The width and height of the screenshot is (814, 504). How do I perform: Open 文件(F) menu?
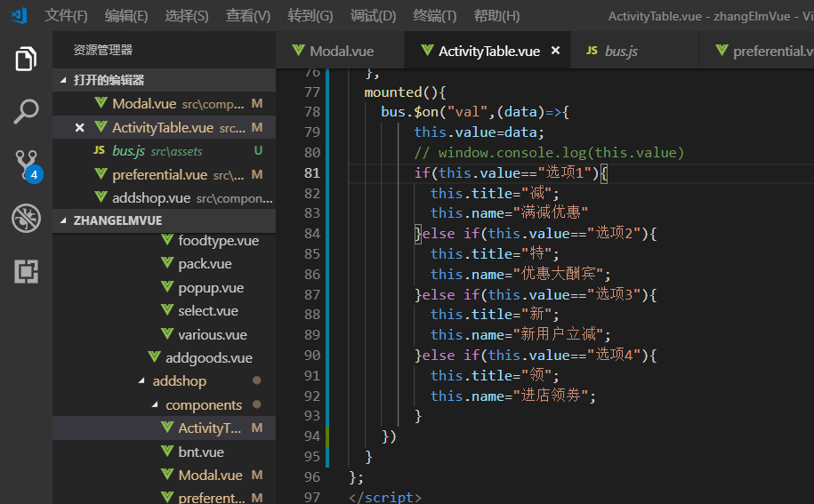point(66,16)
